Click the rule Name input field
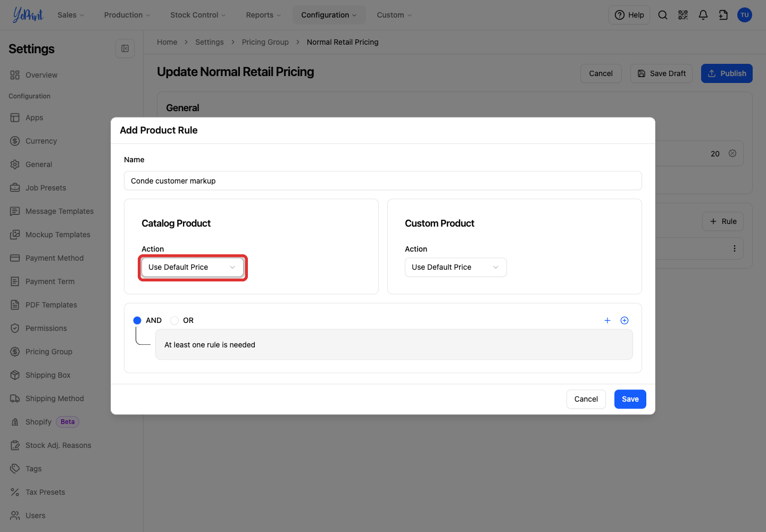 383,181
